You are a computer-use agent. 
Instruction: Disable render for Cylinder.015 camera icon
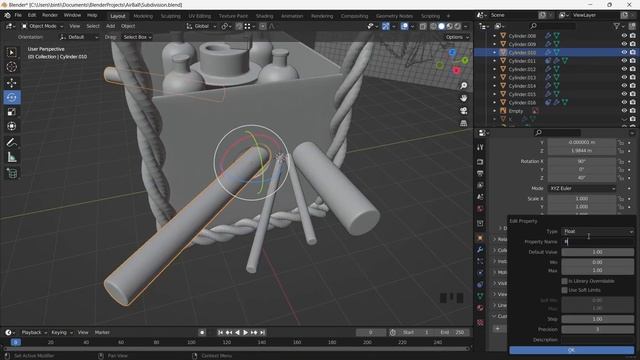pyautogui.click(x=633, y=94)
